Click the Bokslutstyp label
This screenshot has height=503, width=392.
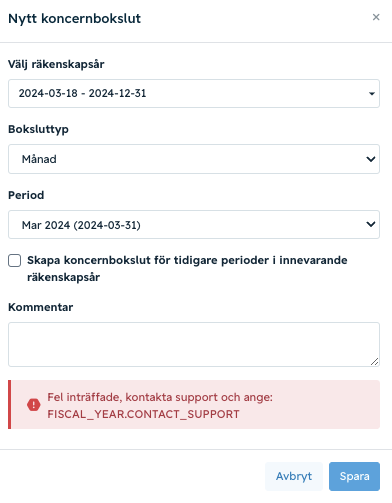[x=38, y=129]
